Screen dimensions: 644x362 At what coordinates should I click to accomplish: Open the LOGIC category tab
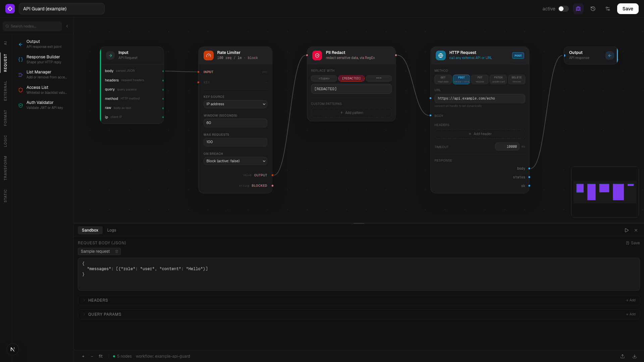coord(5,141)
